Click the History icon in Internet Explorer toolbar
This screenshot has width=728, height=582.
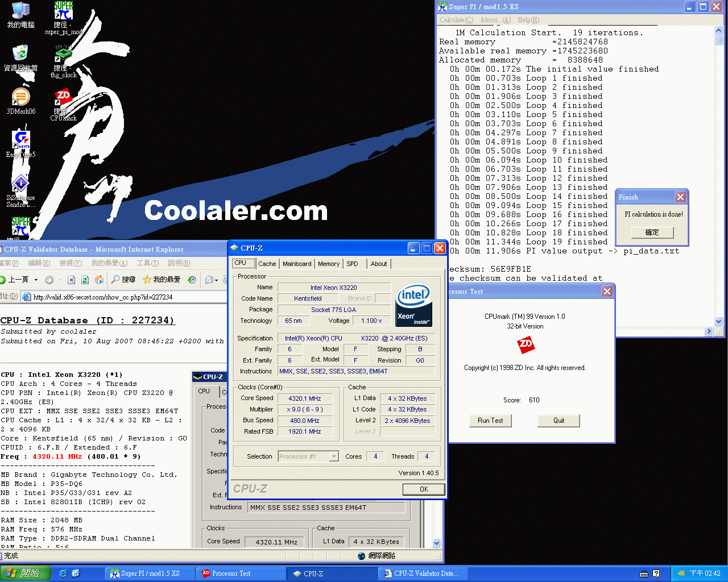(192, 280)
